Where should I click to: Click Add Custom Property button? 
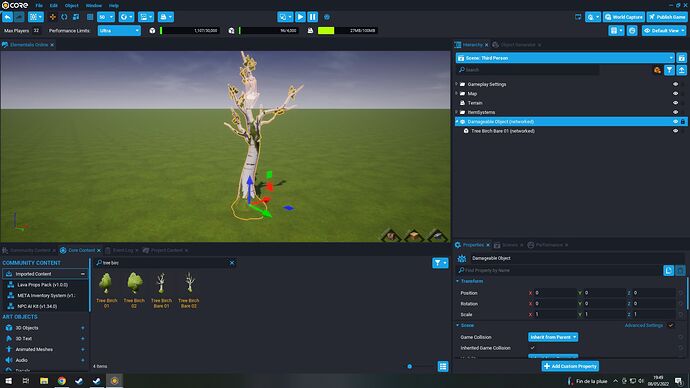pyautogui.click(x=570, y=366)
